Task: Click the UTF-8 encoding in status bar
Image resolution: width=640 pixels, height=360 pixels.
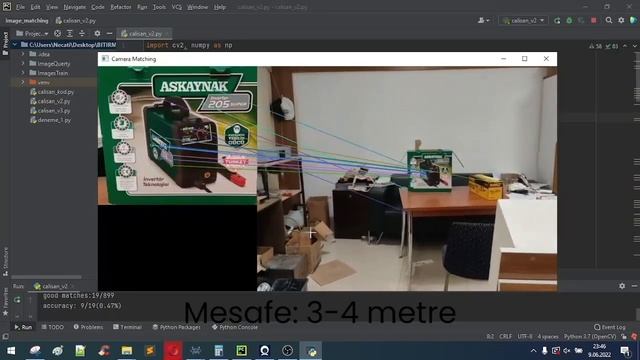Action: pos(524,337)
